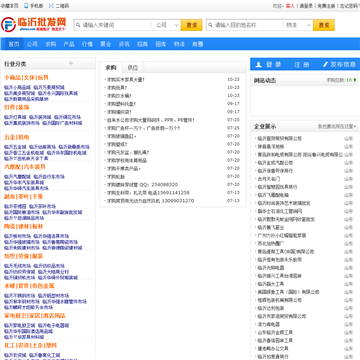The image size is (360, 360).
Task: Click the 搜索 button next to 物流 dropdown
Action: (324, 25)
